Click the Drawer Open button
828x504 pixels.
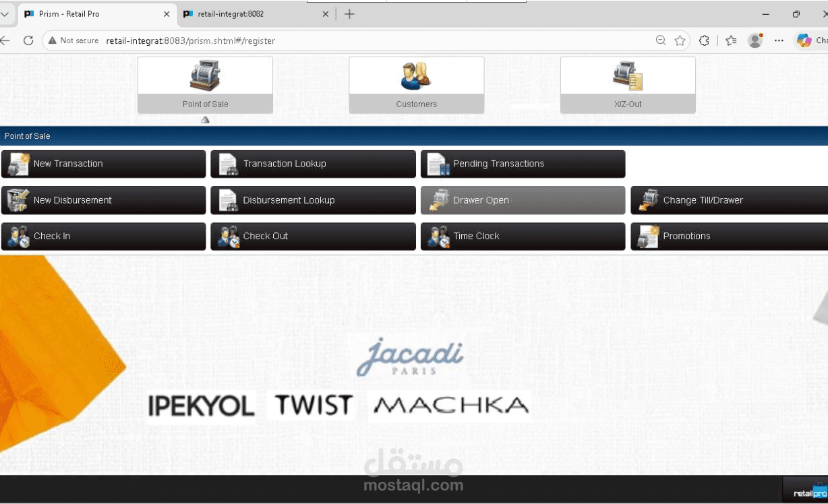point(523,200)
